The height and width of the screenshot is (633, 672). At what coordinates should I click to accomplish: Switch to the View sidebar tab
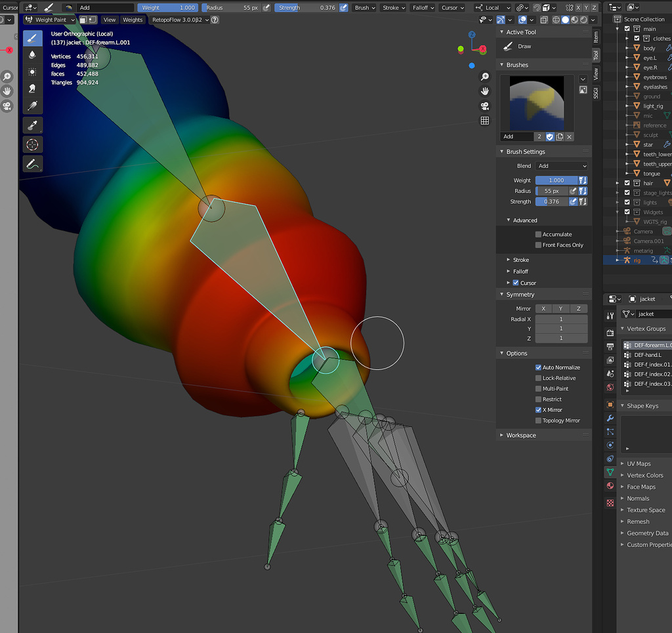click(596, 73)
